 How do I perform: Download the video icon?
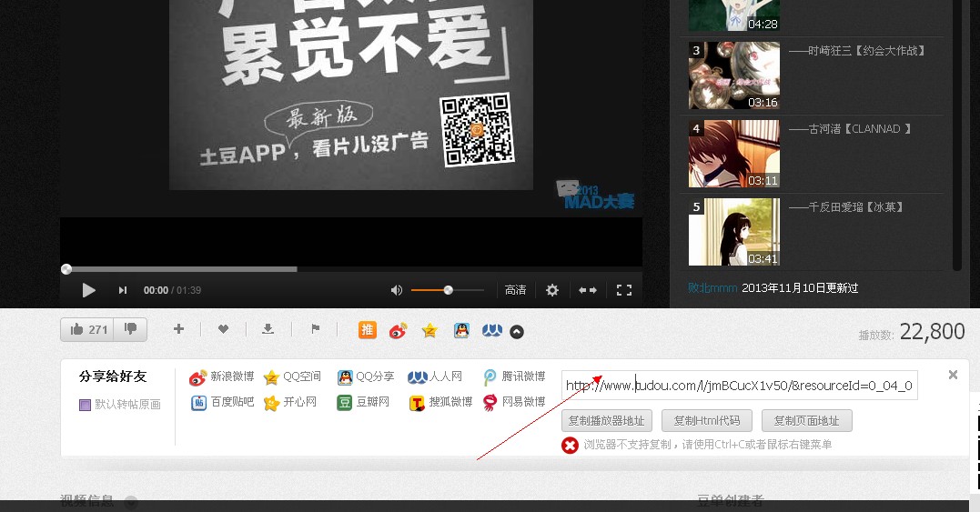tap(268, 329)
